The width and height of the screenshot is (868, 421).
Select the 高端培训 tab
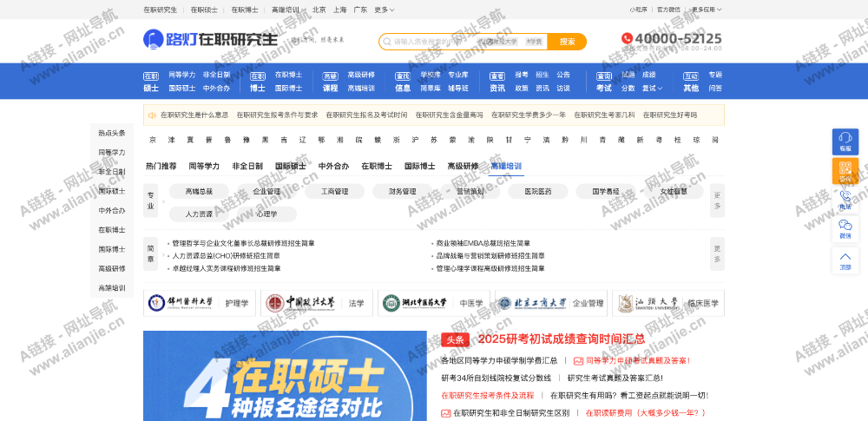click(506, 166)
